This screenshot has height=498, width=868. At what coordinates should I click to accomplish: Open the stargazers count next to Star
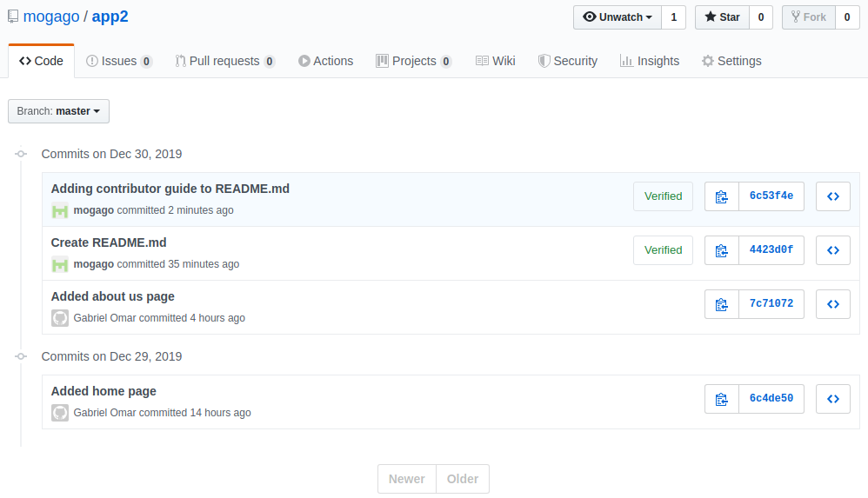[x=761, y=17]
